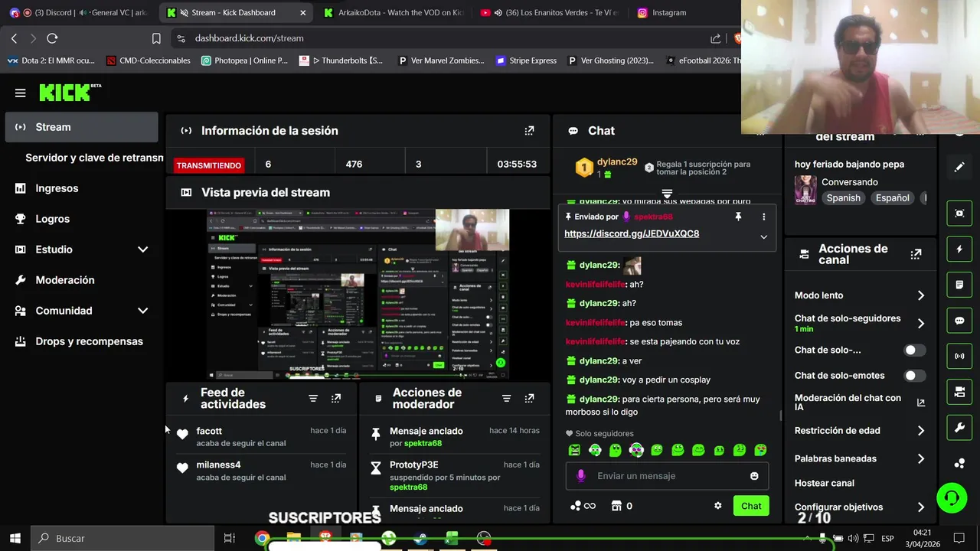The image size is (980, 551).
Task: Open Moderación del chat con IA
Action: tap(860, 403)
